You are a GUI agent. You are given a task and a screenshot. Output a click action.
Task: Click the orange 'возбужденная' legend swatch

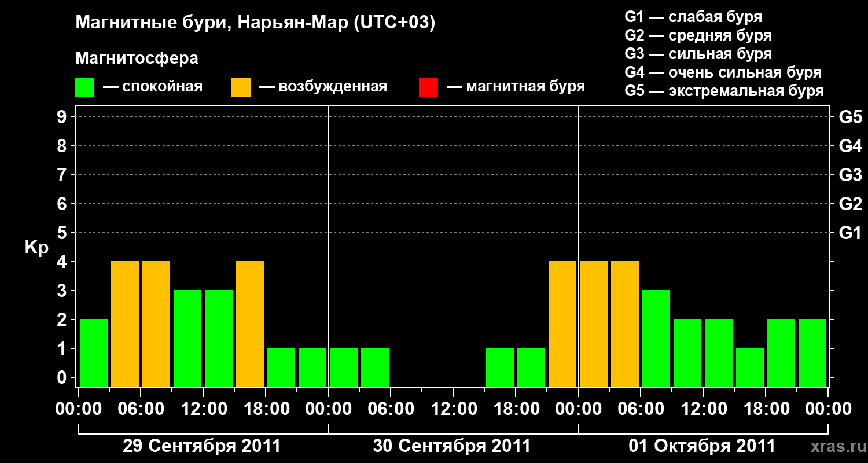pos(241,87)
